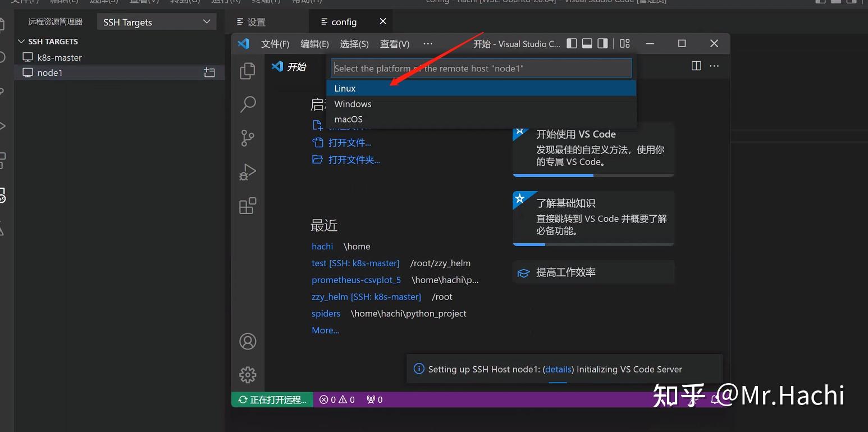This screenshot has width=868, height=432.
Task: Expand the editor actions overflow ellipsis menu
Action: pyautogui.click(x=714, y=66)
